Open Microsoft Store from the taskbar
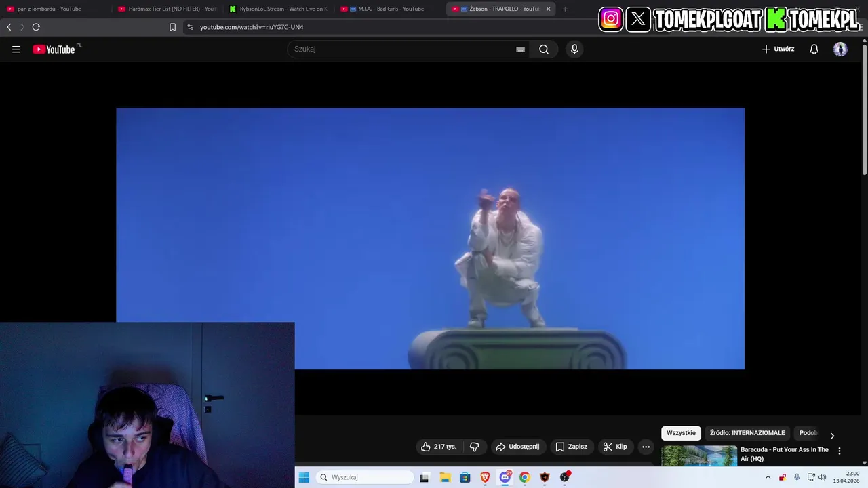868x488 pixels. pos(465,477)
